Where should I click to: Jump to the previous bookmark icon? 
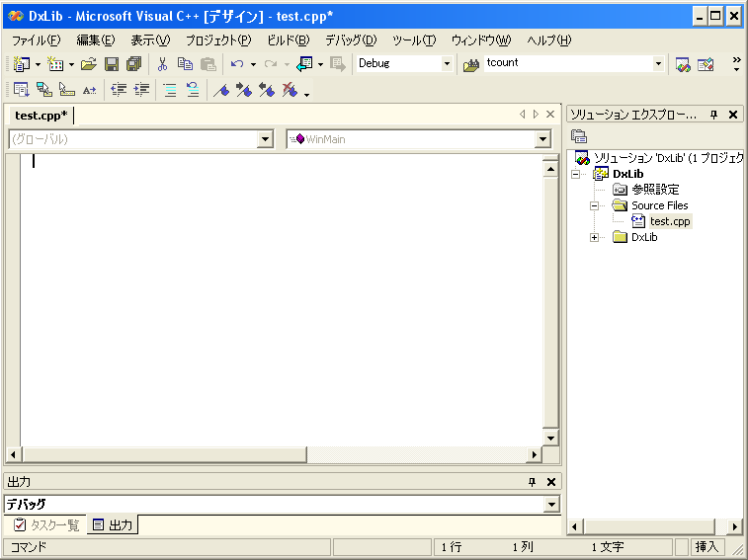click(x=267, y=89)
